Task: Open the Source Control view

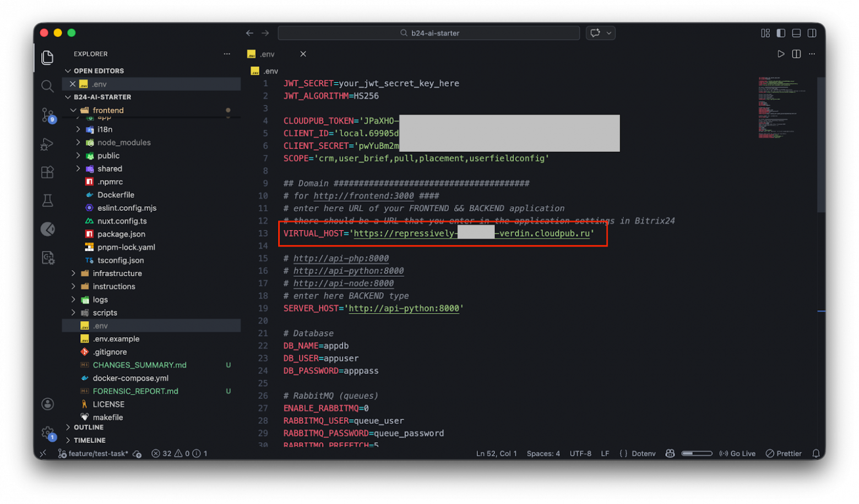Action: [x=47, y=114]
